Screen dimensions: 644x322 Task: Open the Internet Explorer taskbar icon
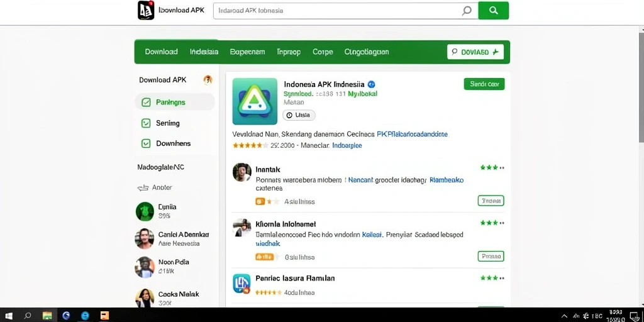tap(85, 316)
